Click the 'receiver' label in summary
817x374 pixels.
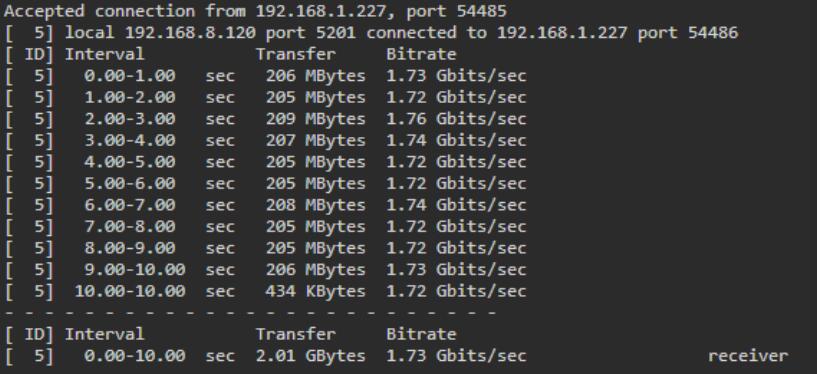pos(748,356)
